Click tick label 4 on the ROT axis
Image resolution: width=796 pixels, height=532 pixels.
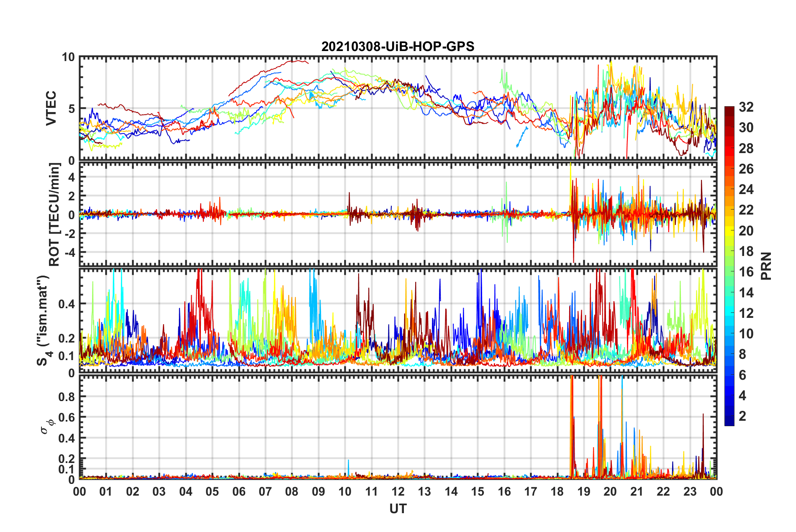click(x=72, y=177)
